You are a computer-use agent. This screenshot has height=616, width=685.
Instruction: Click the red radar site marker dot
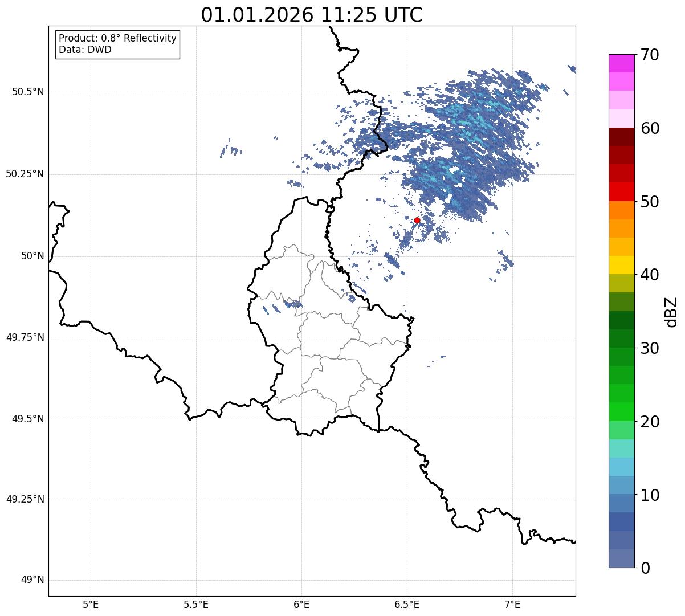(x=417, y=220)
